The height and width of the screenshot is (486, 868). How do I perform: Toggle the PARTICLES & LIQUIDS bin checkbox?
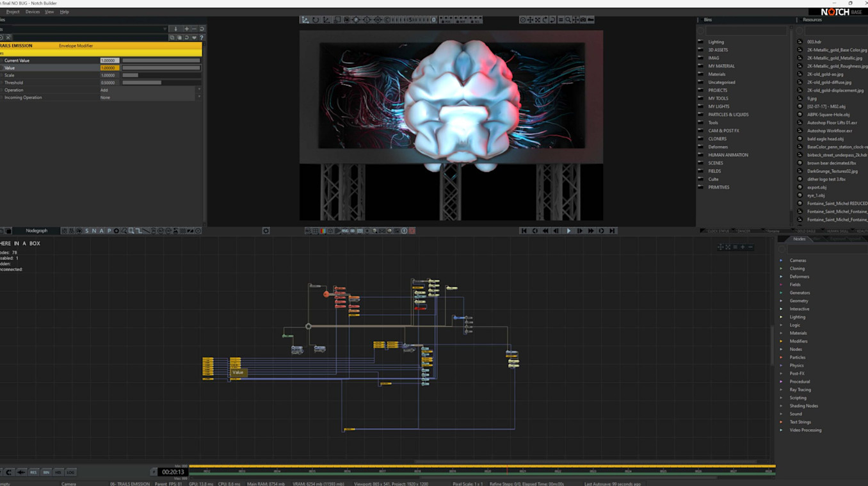pos(700,115)
